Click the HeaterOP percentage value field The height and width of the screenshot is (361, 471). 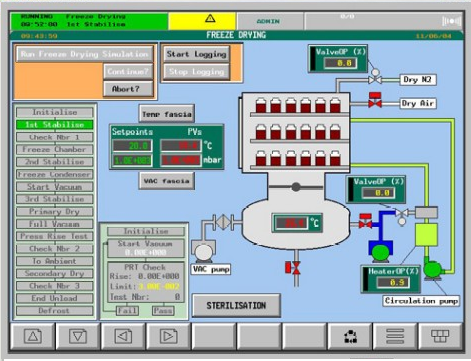coord(393,283)
